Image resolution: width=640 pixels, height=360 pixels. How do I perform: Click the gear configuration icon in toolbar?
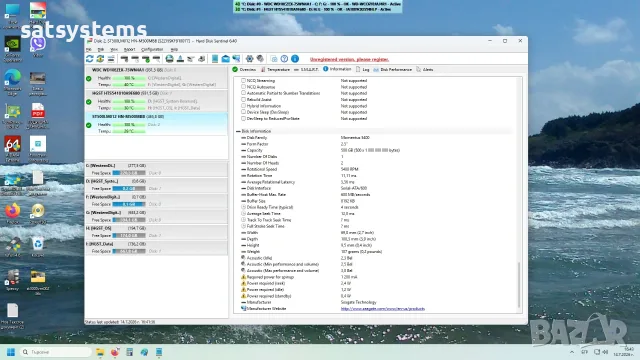pos(249,59)
